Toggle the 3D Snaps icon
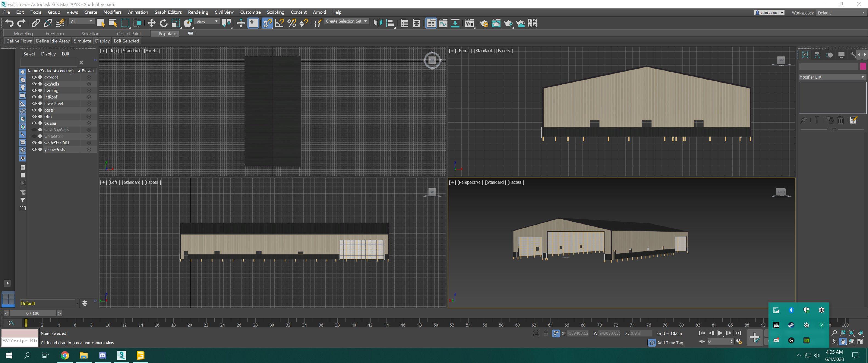Image resolution: width=868 pixels, height=363 pixels. [x=267, y=23]
